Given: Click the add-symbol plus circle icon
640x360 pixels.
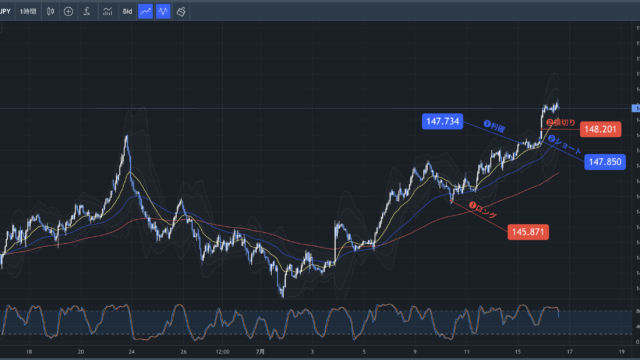Looking at the screenshot, I should tap(69, 11).
